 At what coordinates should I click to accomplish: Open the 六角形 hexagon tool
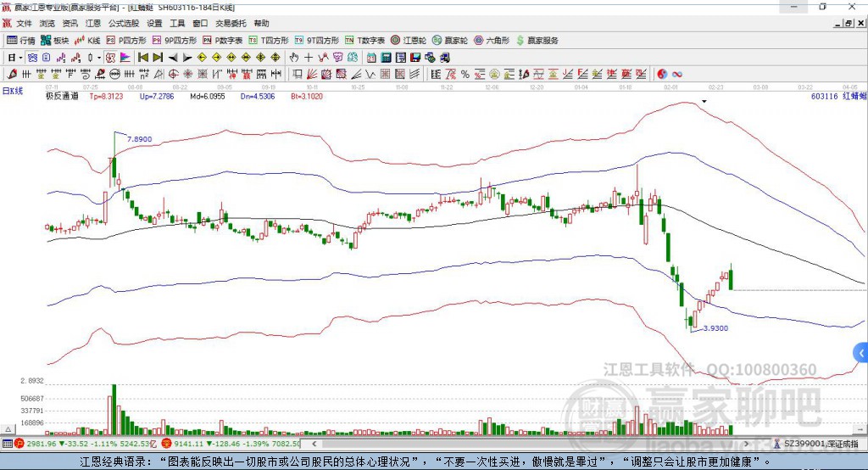tap(492, 41)
